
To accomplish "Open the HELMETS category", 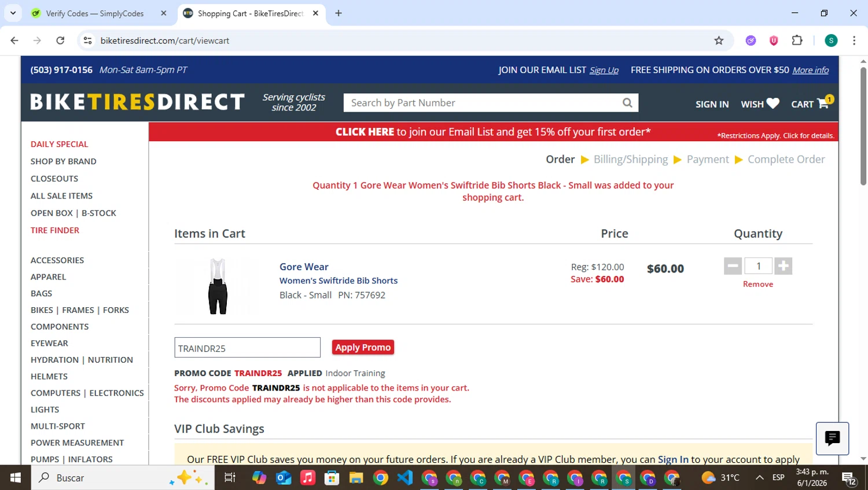I will click(x=49, y=377).
